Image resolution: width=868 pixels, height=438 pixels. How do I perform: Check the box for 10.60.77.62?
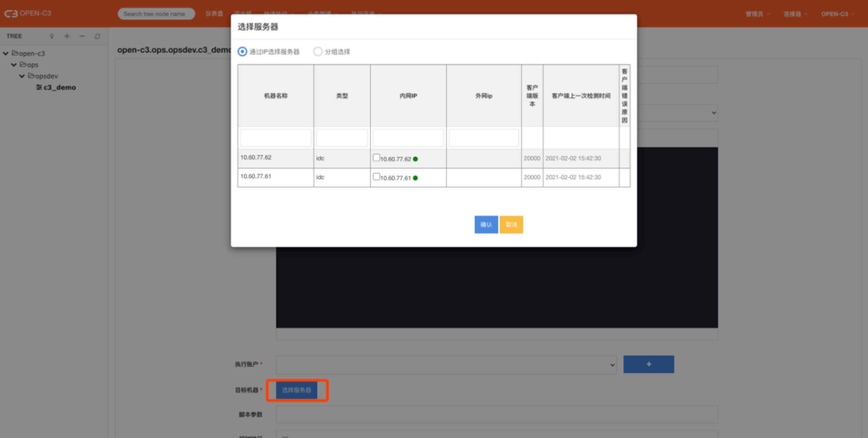(376, 158)
